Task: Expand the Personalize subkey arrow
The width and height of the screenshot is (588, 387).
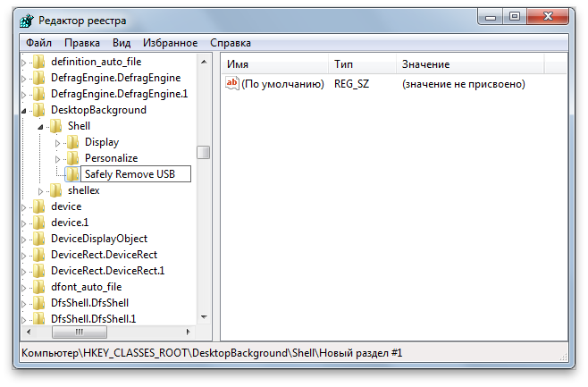Action: [58, 159]
